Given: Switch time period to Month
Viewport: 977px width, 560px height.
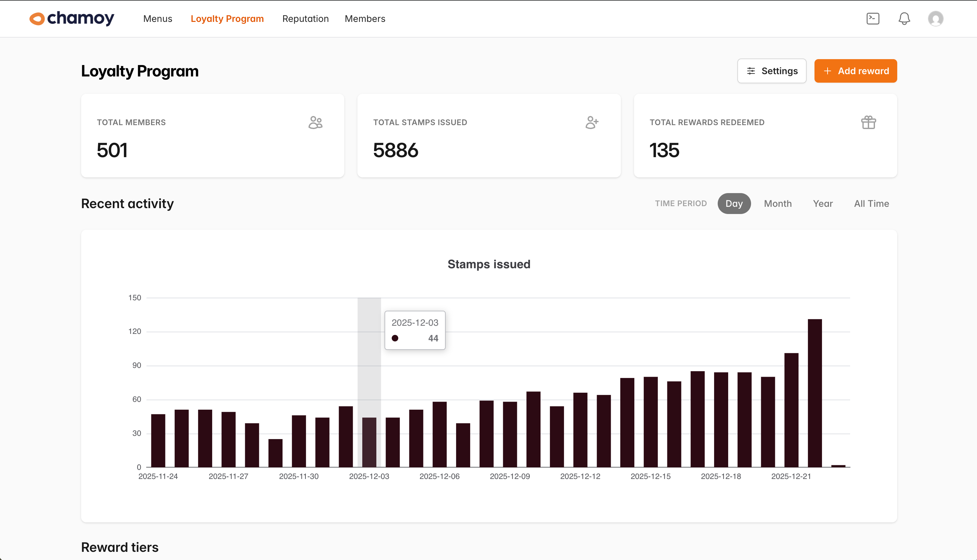Looking at the screenshot, I should (x=778, y=204).
